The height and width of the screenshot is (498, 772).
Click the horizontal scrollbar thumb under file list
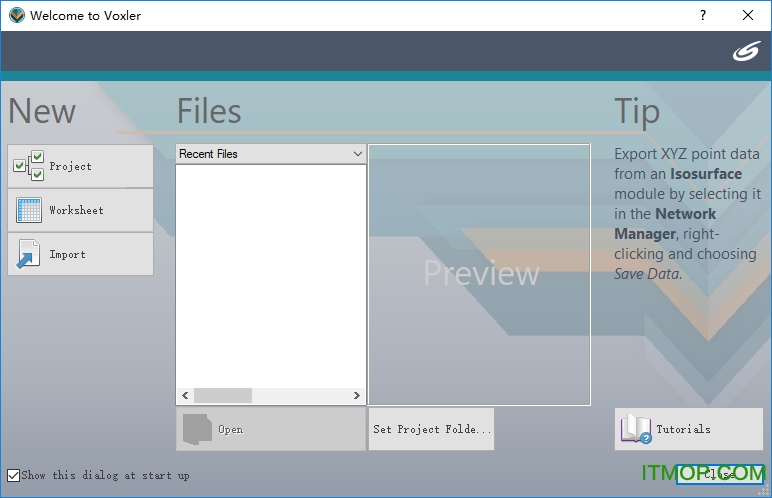point(222,396)
